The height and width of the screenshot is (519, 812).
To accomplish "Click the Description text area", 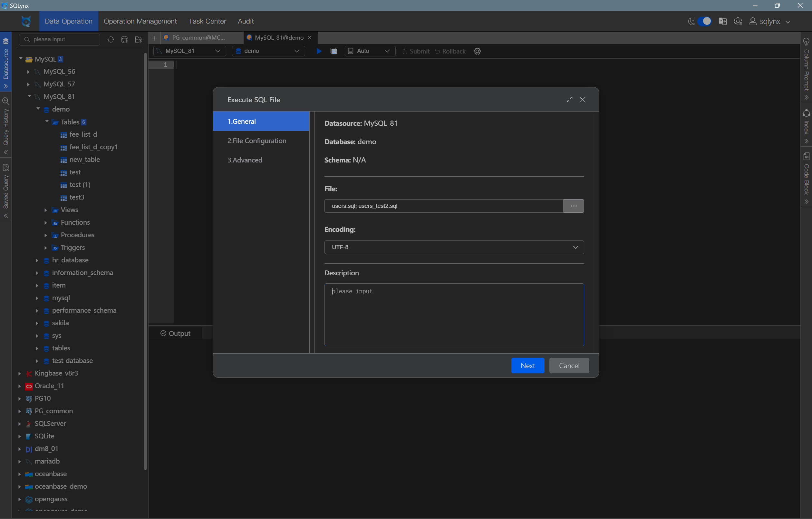I will [454, 315].
